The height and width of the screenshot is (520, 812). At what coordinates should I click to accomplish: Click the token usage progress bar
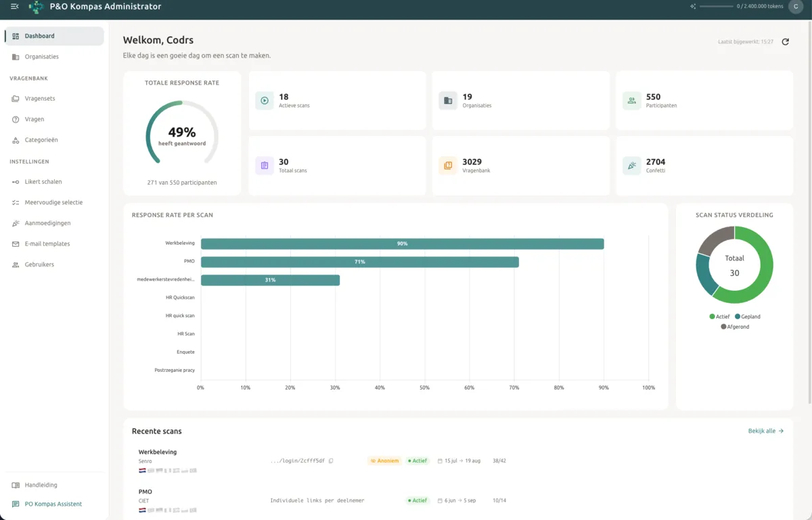[717, 6]
